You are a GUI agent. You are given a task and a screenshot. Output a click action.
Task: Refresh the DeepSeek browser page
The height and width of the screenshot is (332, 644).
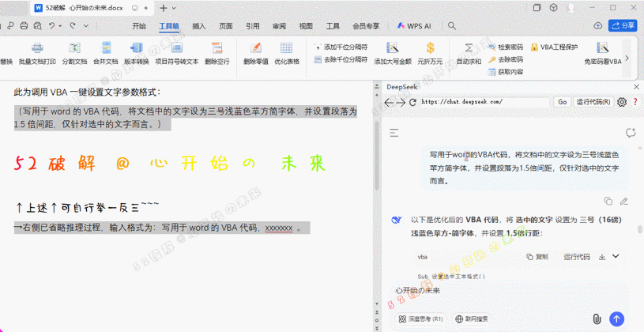click(x=412, y=102)
